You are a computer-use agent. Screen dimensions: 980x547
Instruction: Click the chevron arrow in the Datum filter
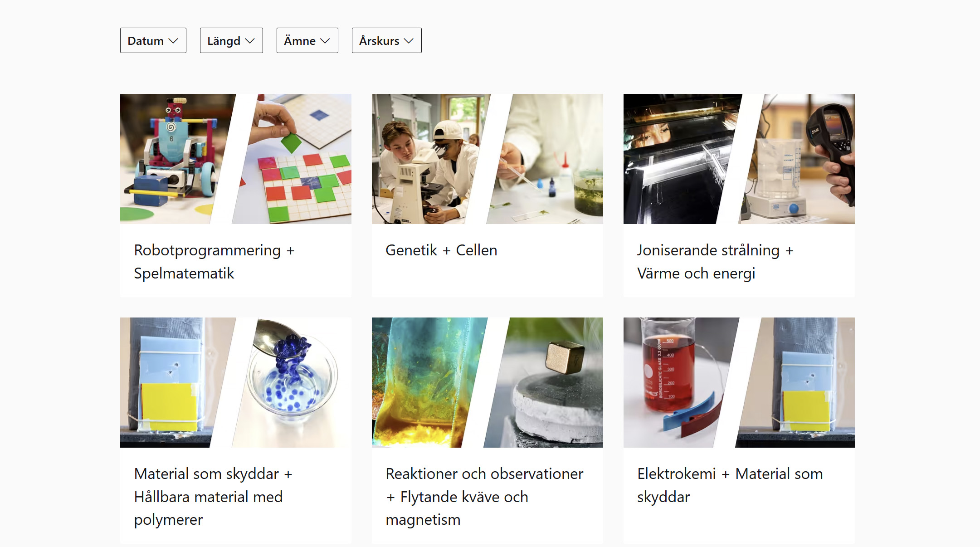pyautogui.click(x=173, y=41)
